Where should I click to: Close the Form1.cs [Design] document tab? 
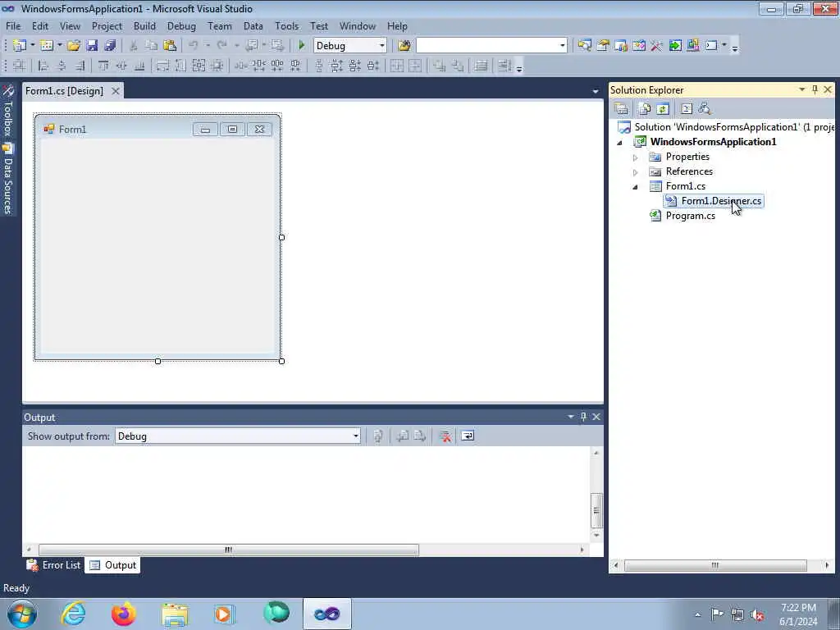(115, 91)
